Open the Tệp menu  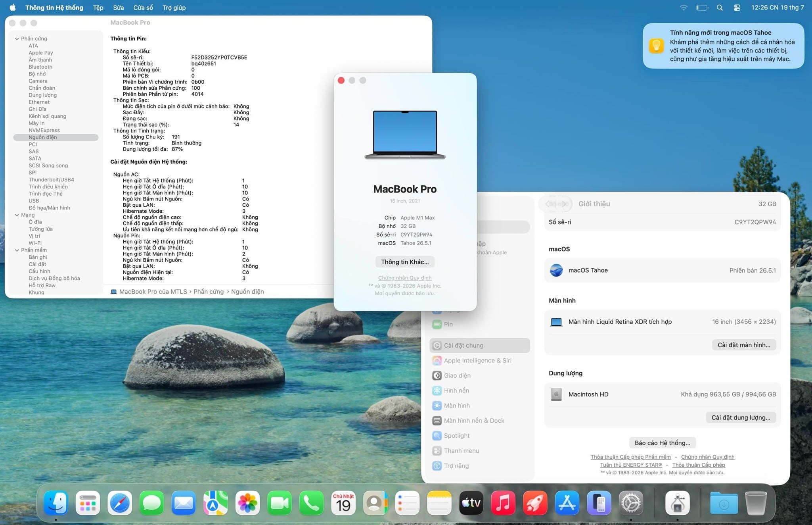pyautogui.click(x=98, y=8)
